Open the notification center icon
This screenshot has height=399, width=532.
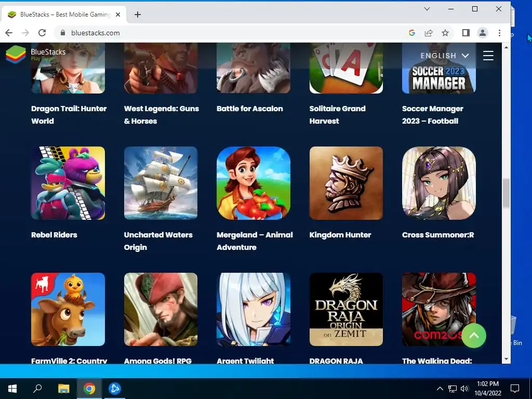[515, 389]
